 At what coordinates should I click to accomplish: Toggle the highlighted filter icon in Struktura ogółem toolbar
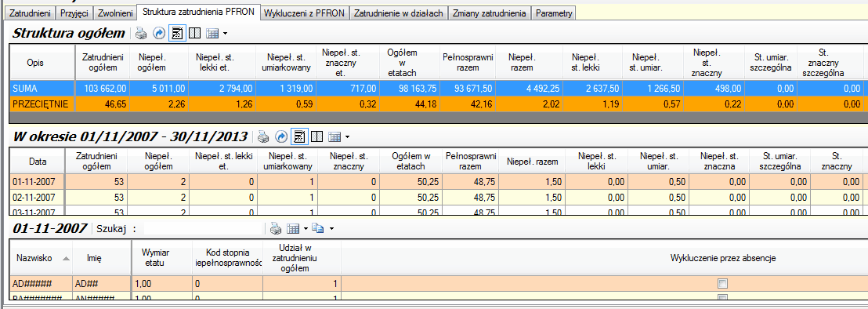click(176, 34)
